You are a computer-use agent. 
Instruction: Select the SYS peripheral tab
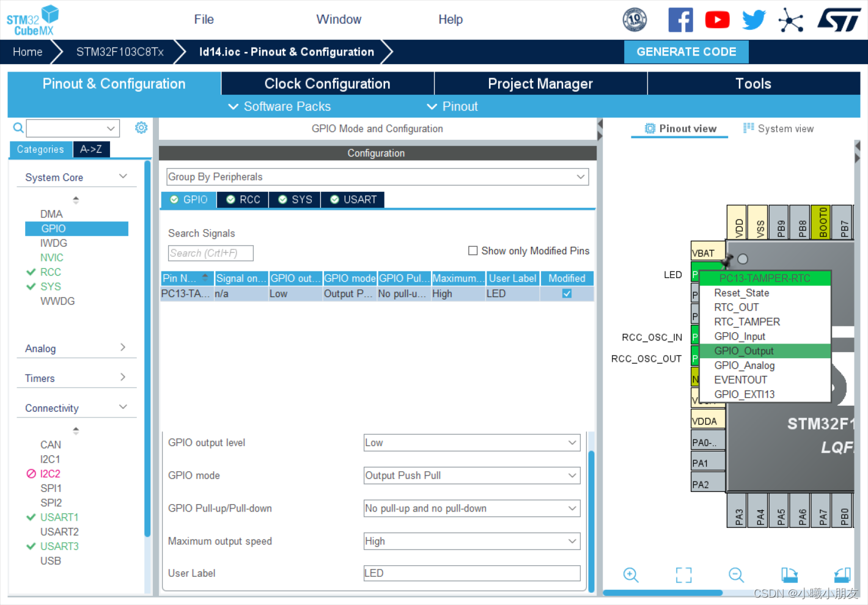click(x=295, y=200)
